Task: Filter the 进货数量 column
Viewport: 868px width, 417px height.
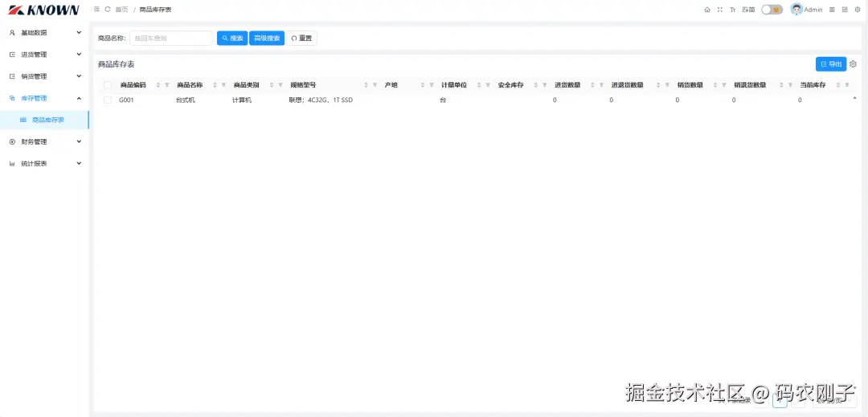Action: [x=601, y=85]
